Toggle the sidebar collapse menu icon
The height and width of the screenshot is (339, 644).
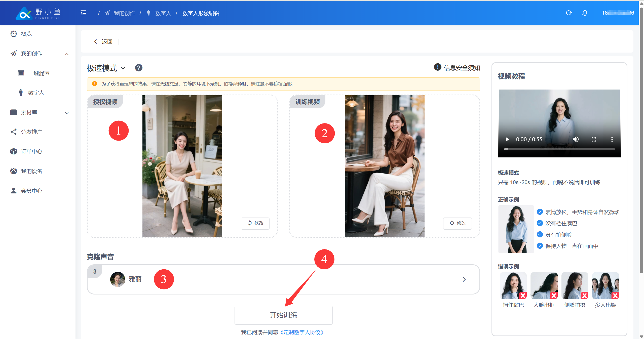[x=83, y=13]
